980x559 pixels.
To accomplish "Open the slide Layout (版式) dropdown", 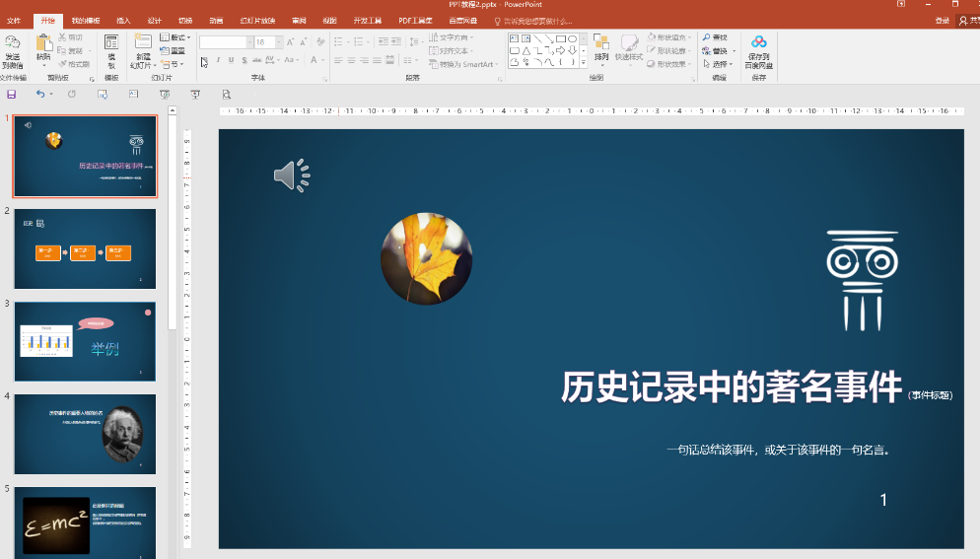I will 175,37.
